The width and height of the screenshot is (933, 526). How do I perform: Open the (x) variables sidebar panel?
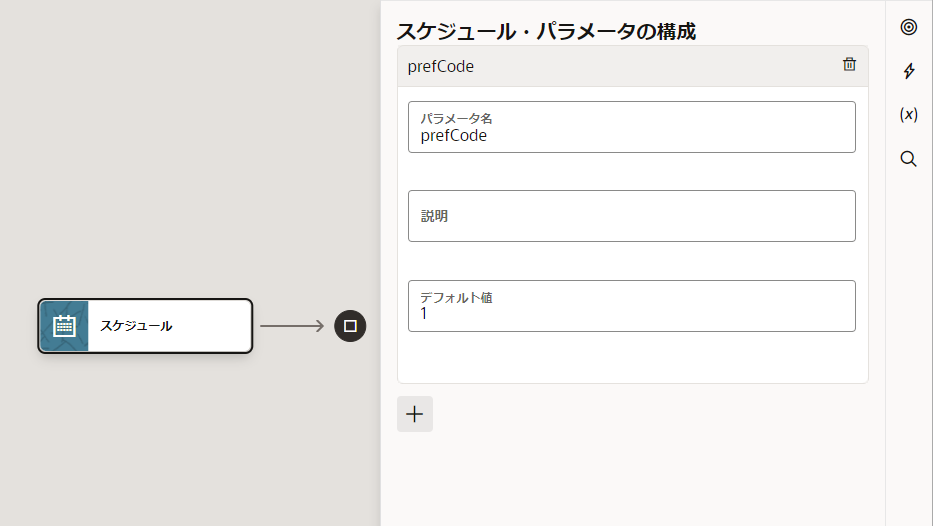[908, 115]
